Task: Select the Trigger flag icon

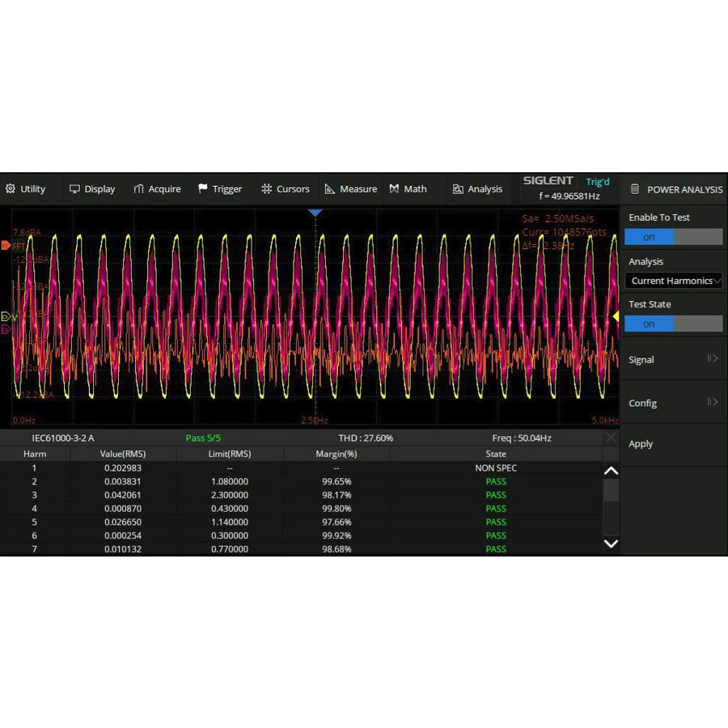Action: click(204, 188)
